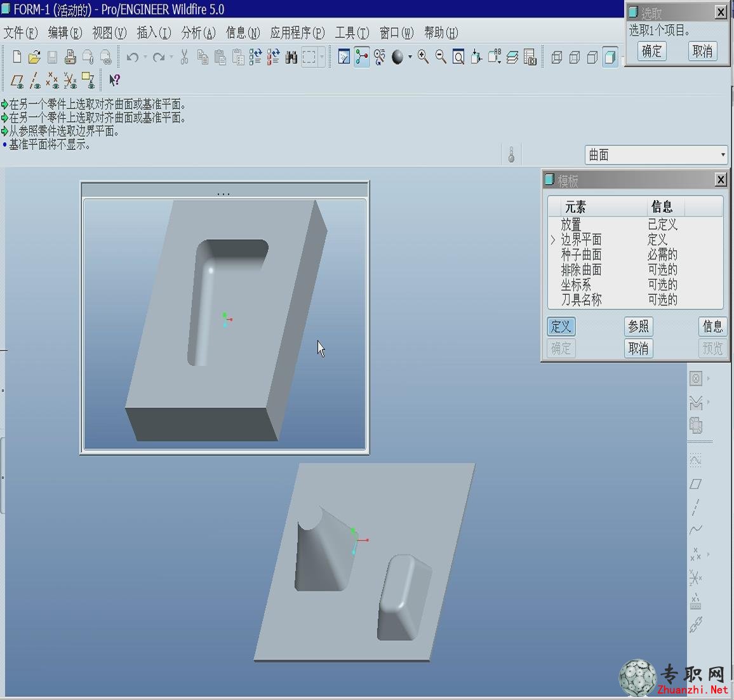Open the 视图(V) menu
Viewport: 734px width, 700px height.
point(110,33)
